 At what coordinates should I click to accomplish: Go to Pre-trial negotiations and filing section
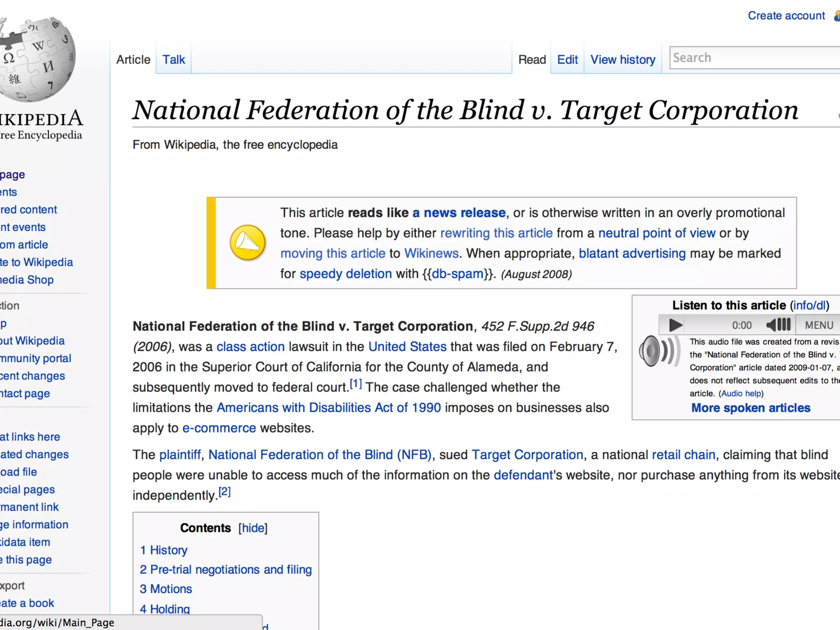226,569
